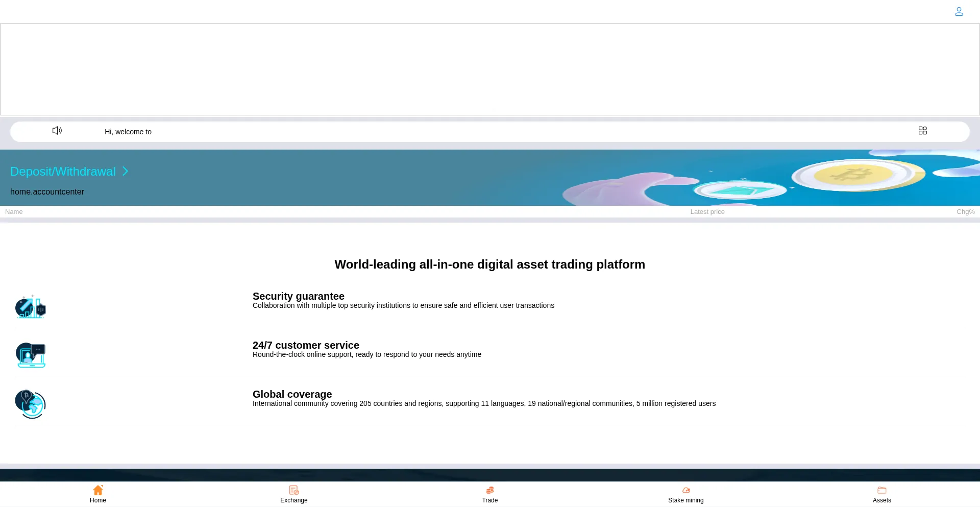Click the Trade coins icon
980x507 pixels.
point(490,490)
